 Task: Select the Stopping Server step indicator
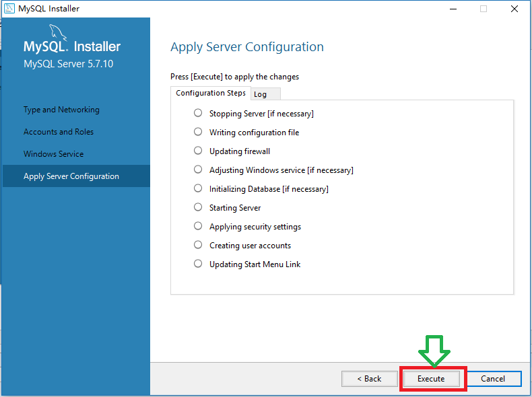pyautogui.click(x=198, y=113)
